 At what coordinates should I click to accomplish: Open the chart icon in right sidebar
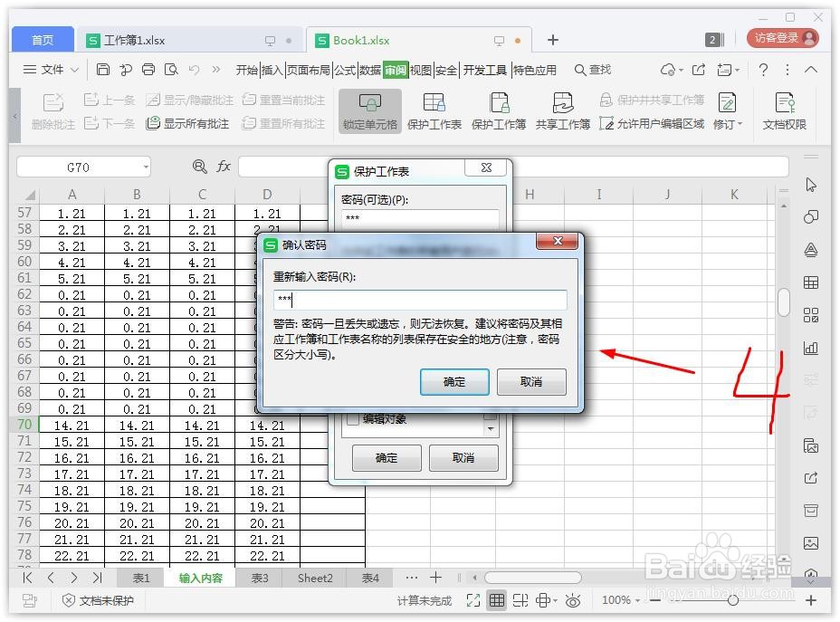click(810, 349)
